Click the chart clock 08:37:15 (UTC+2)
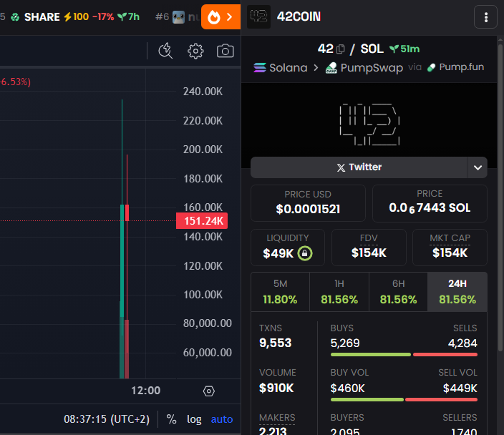Viewport: 504px width, 435px height. tap(107, 419)
